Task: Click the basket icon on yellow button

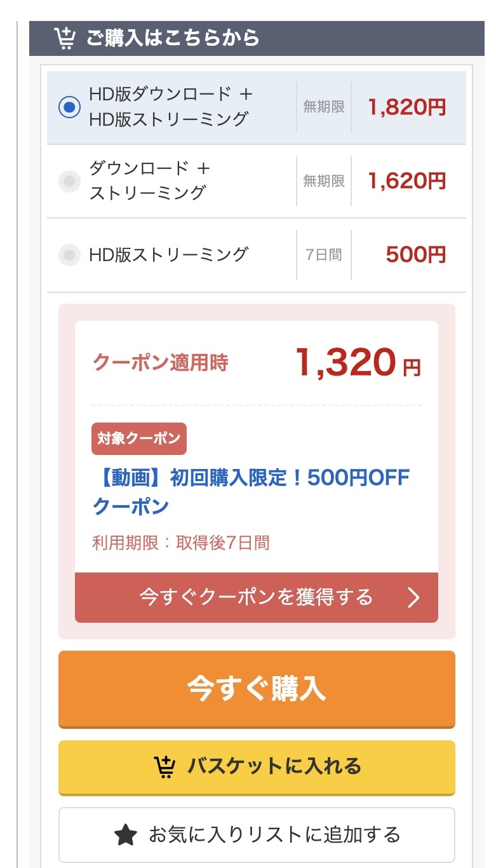Action: point(166,766)
